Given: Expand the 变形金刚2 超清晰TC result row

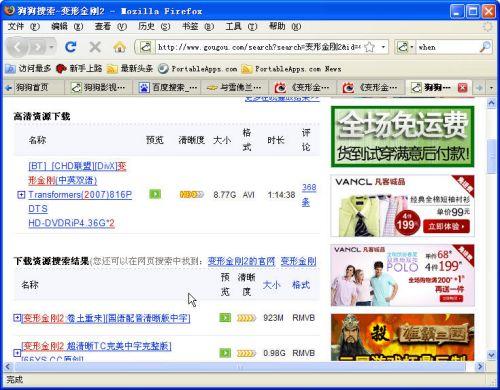Looking at the screenshot, I should coord(17,352).
